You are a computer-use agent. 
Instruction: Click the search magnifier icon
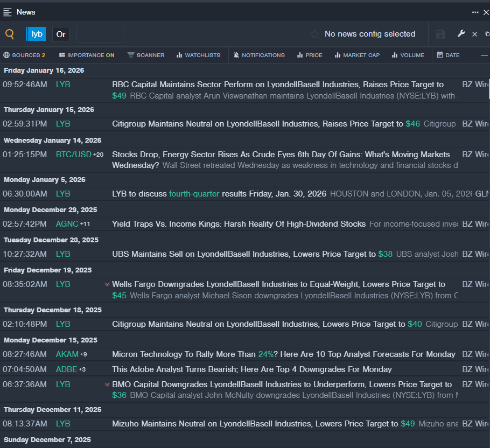click(10, 34)
